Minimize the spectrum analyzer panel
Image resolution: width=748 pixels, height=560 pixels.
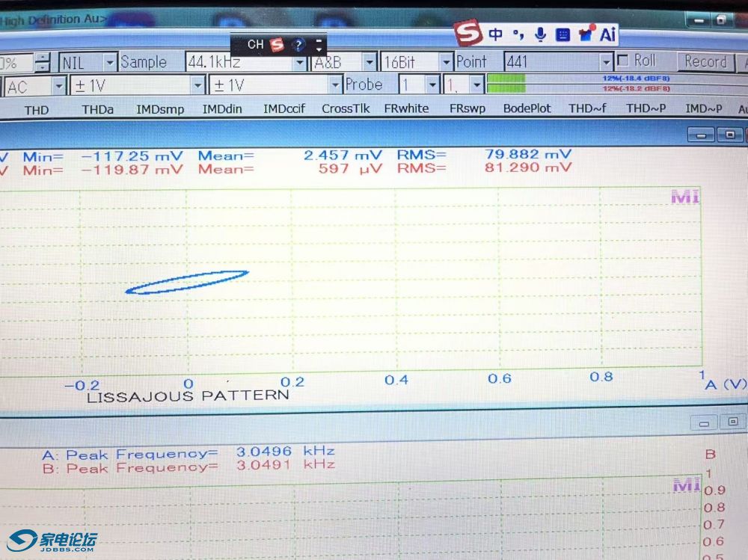[x=704, y=423]
